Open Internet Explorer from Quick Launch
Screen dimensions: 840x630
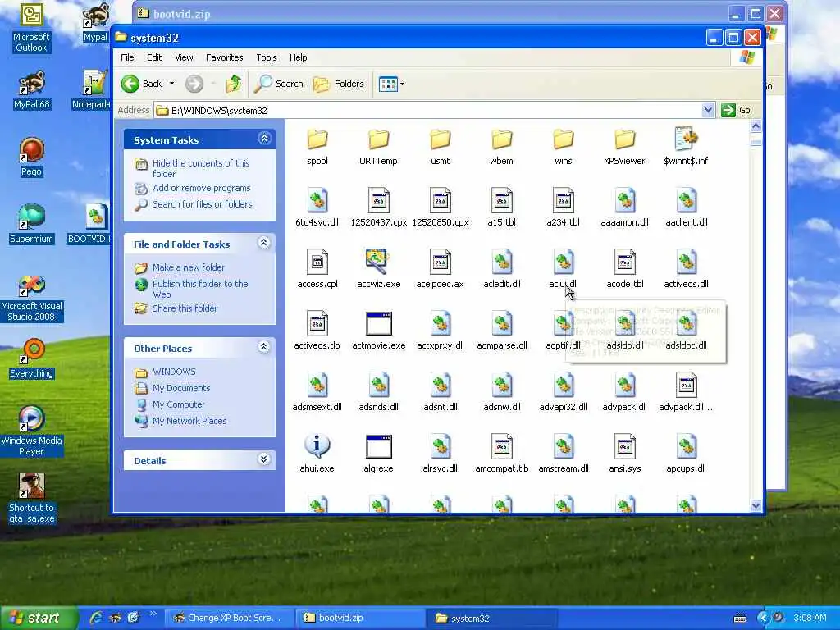point(96,618)
